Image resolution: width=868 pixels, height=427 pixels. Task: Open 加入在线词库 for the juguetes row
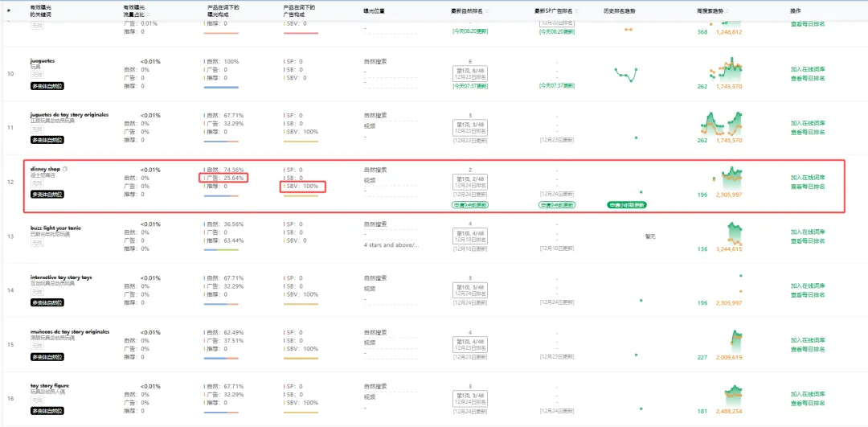(808, 69)
